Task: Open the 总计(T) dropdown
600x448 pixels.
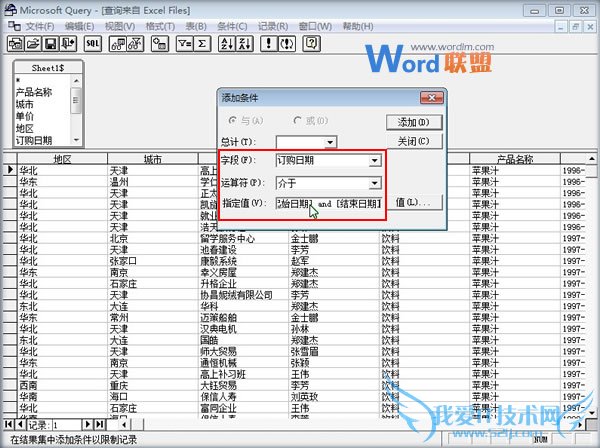Action: (329, 142)
